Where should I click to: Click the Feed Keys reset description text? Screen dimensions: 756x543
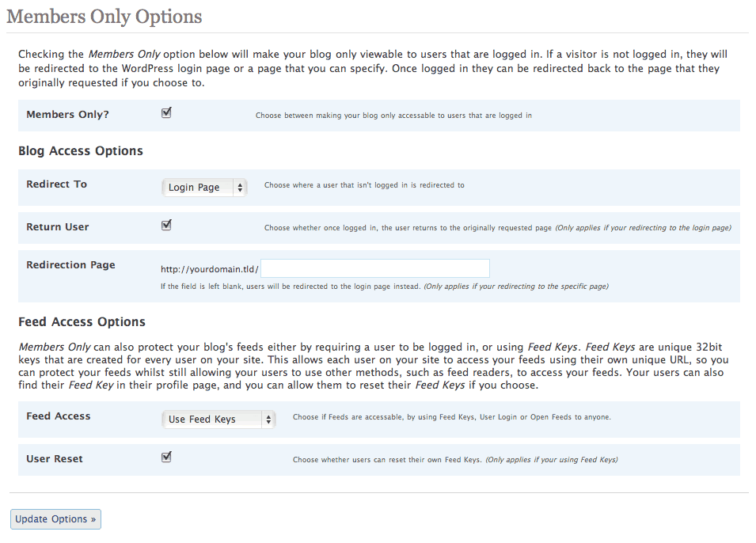(x=455, y=460)
